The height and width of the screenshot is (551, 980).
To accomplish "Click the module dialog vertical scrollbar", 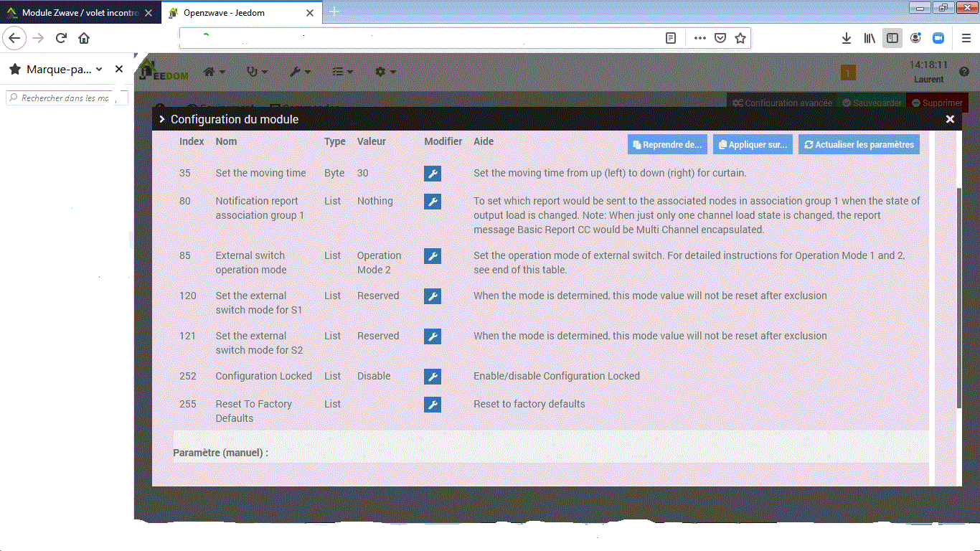I will (959, 298).
